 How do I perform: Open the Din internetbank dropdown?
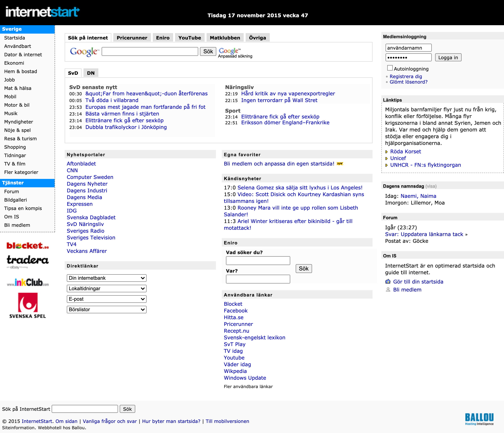click(106, 278)
